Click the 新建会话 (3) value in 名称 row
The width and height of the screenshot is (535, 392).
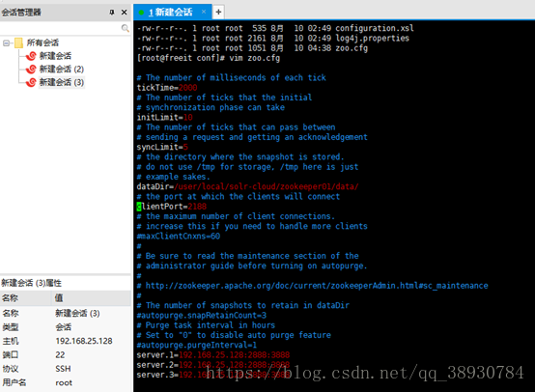click(77, 313)
